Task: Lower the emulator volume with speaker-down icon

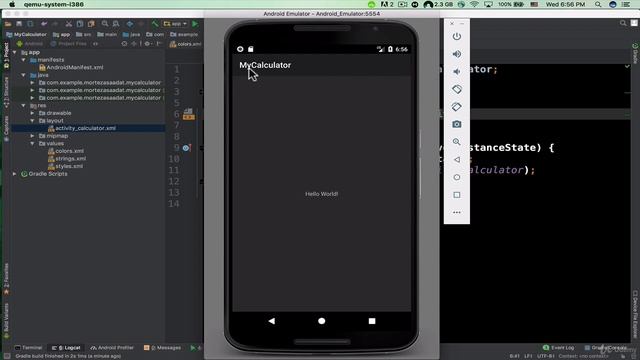Action: 457,71
